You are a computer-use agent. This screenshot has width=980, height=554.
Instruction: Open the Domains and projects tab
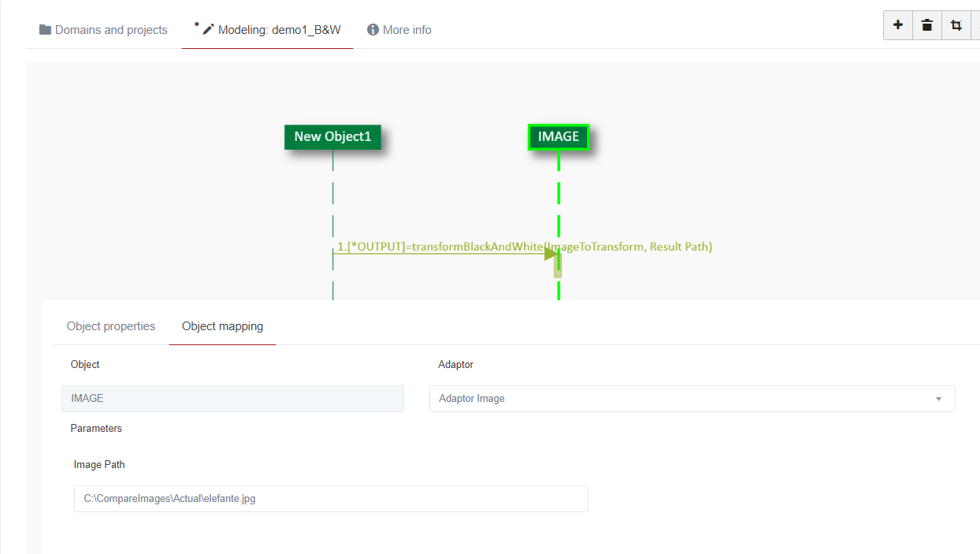click(x=103, y=30)
